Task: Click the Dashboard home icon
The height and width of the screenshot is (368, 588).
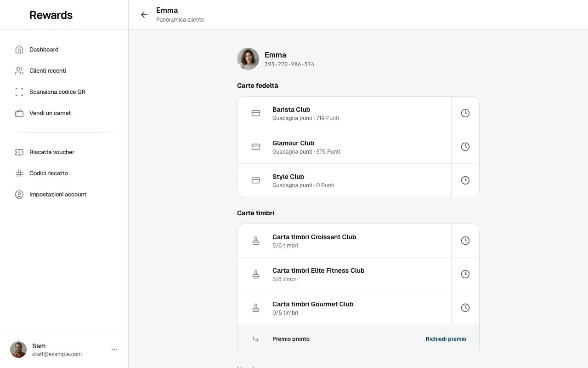Action: pos(19,50)
